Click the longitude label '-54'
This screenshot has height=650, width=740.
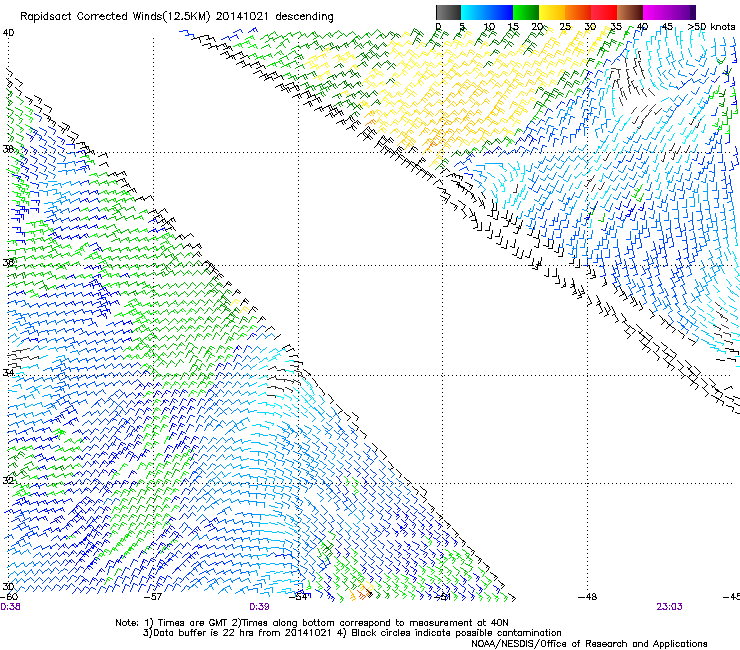coord(298,597)
